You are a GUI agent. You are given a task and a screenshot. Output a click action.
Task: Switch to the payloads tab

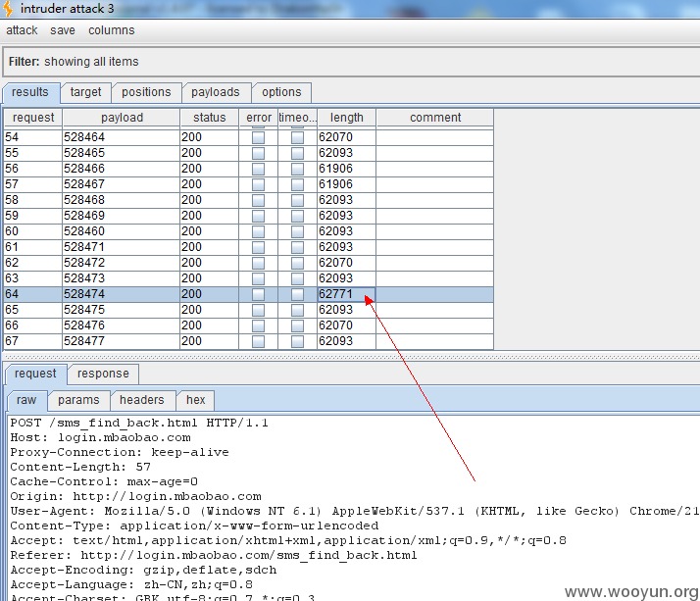click(x=216, y=92)
